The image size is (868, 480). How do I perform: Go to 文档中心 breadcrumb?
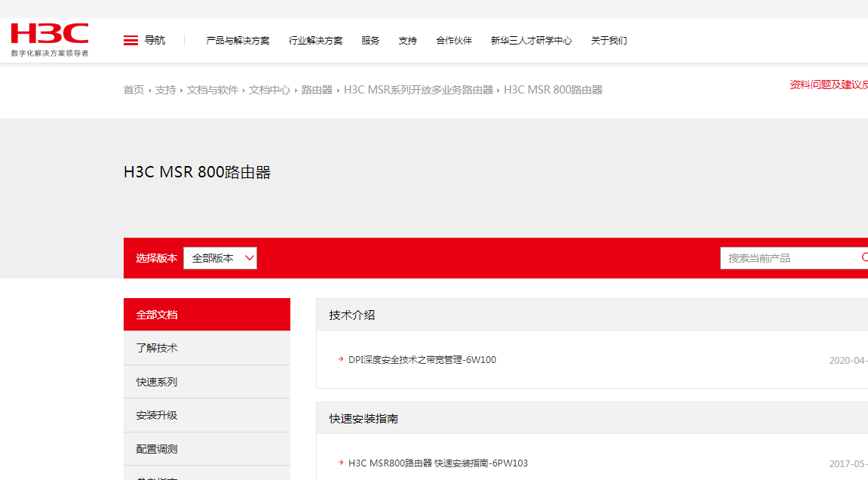tap(269, 90)
